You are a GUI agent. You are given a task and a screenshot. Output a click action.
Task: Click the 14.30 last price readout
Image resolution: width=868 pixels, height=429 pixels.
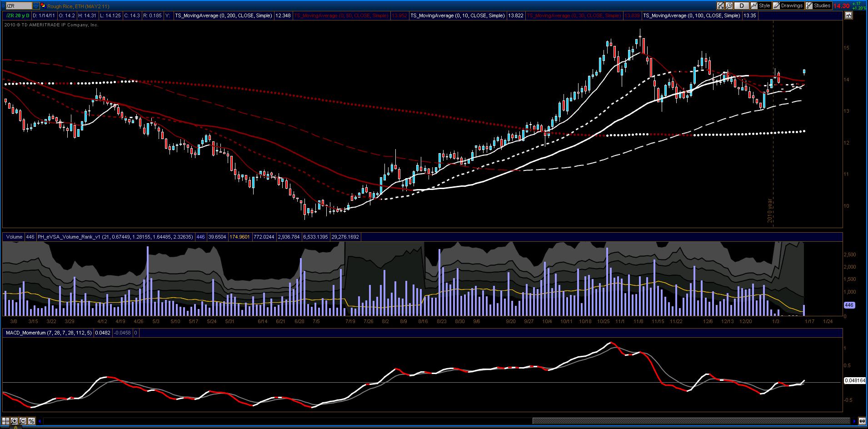842,6
